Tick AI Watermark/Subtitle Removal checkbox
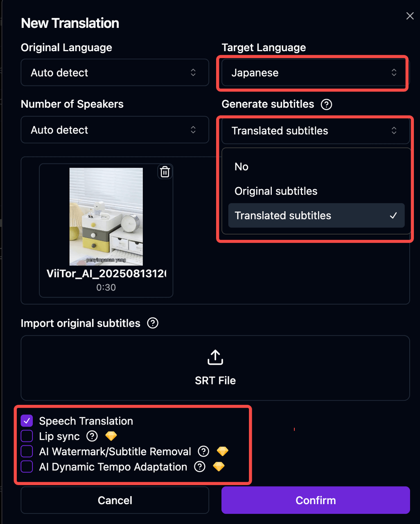This screenshot has width=420, height=524. point(27,452)
